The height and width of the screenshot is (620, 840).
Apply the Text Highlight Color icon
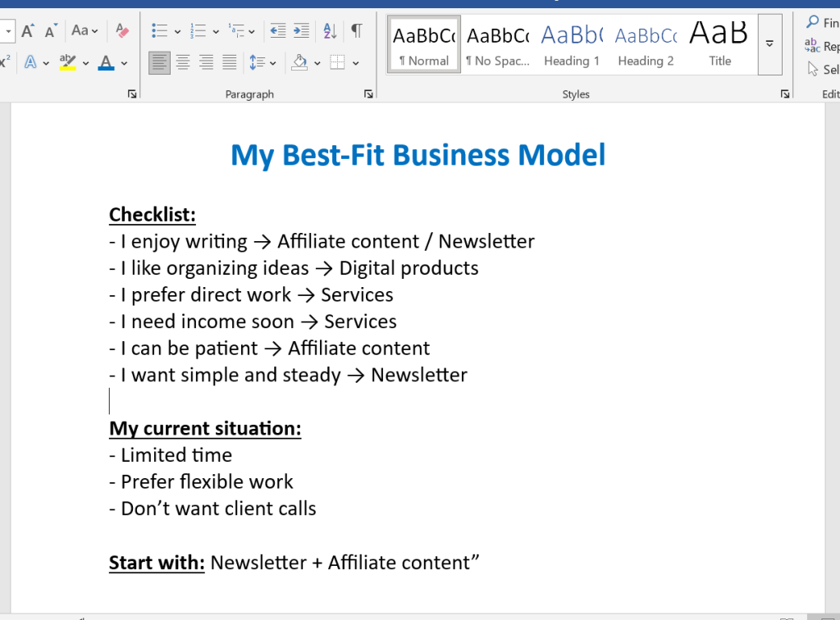click(67, 62)
